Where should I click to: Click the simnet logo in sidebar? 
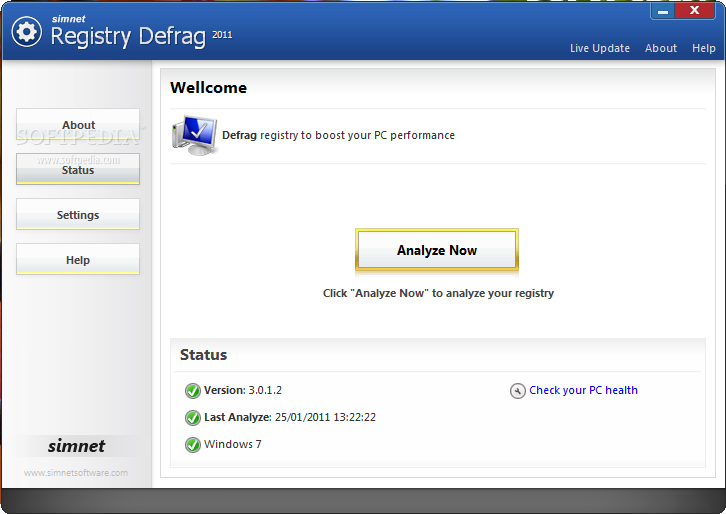76,446
